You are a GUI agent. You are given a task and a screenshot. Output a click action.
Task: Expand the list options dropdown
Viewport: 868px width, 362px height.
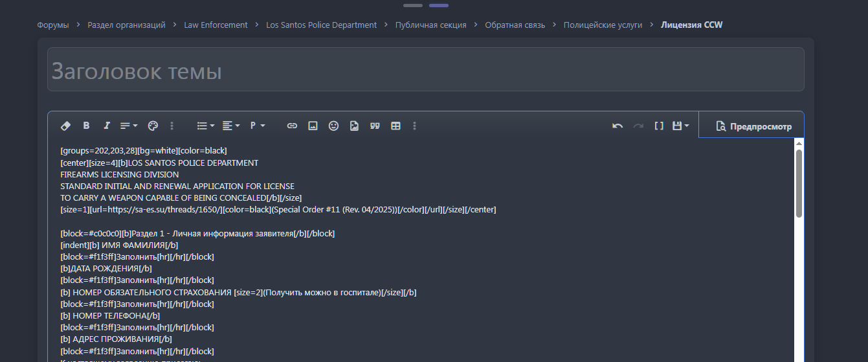206,126
